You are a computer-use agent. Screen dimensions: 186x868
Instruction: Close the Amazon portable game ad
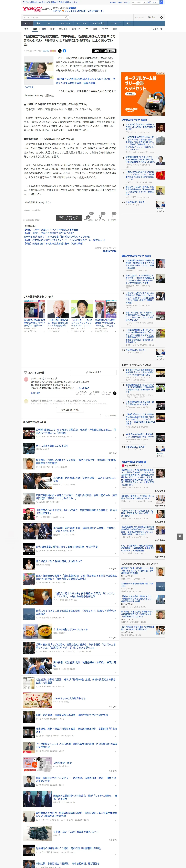(x=163, y=73)
